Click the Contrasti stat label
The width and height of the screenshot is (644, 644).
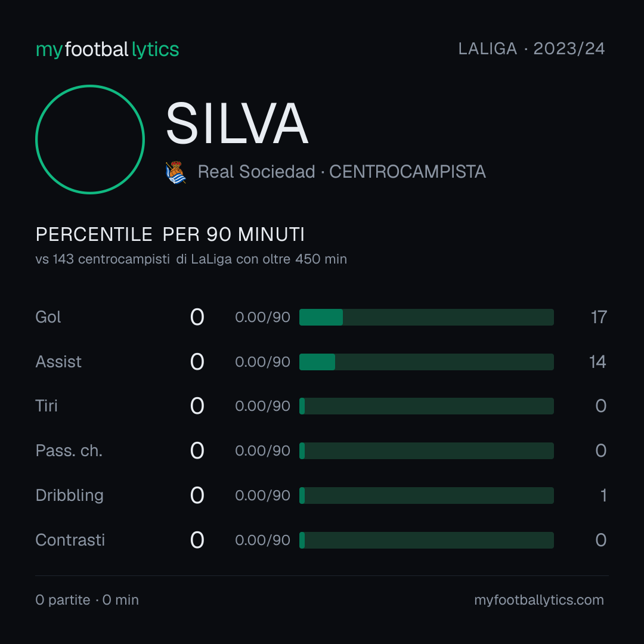point(70,540)
